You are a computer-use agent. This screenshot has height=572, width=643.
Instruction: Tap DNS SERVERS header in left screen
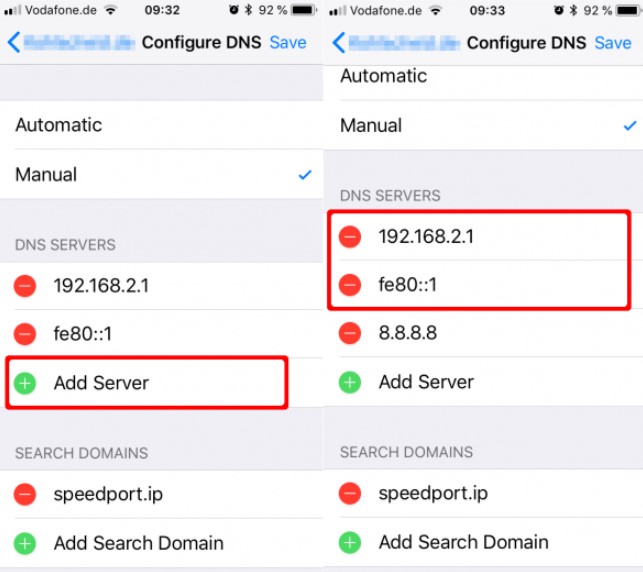65,245
